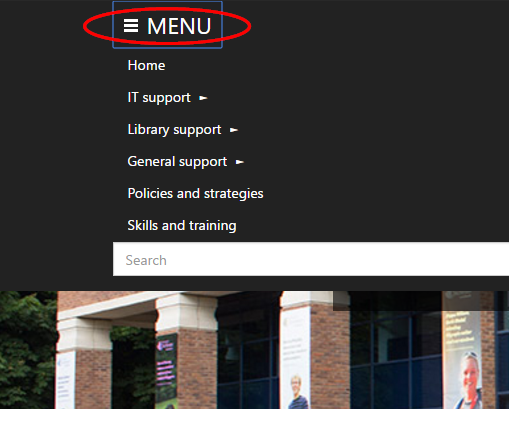Select the General support menu item
The width and height of the screenshot is (509, 440).
pos(177,161)
